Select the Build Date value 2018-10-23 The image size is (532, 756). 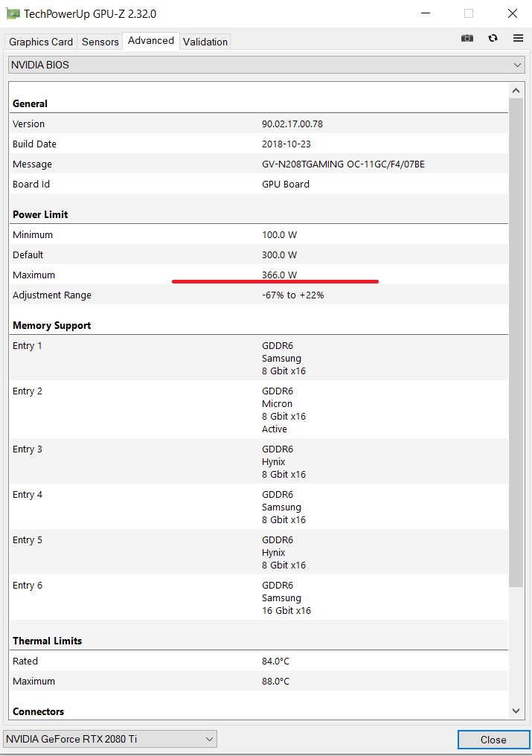point(286,144)
